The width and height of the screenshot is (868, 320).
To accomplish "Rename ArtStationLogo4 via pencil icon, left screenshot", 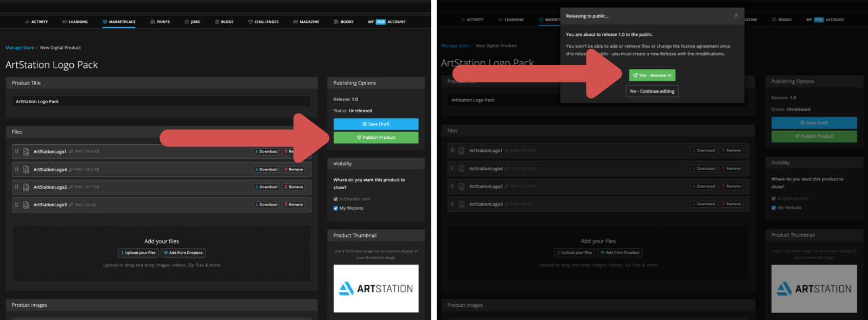I will 71,169.
